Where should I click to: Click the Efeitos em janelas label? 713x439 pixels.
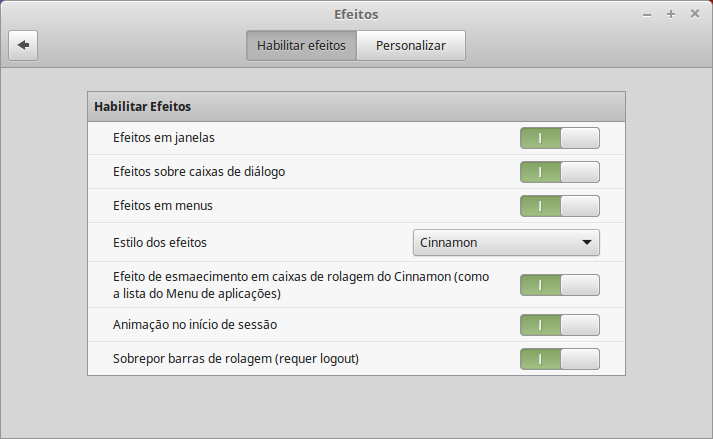164,137
